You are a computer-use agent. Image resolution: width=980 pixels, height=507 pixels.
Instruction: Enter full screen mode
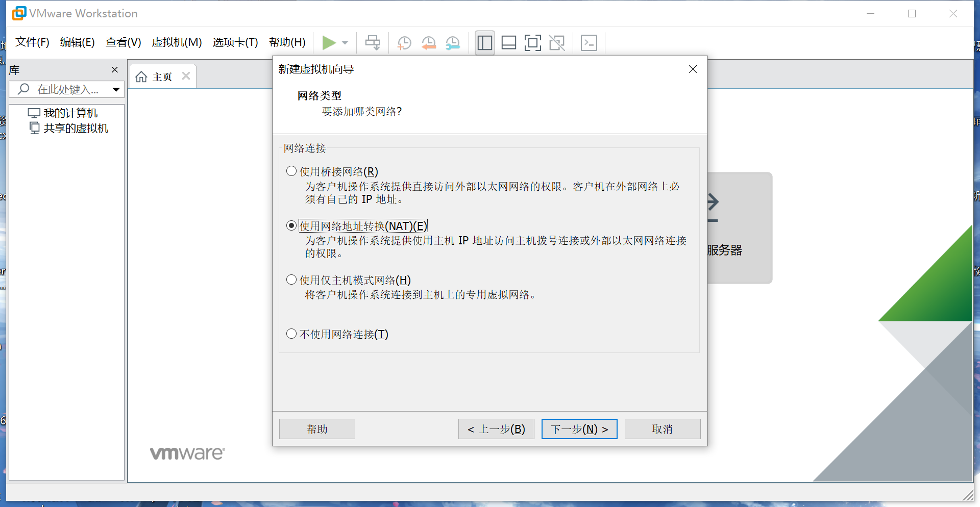pyautogui.click(x=532, y=43)
